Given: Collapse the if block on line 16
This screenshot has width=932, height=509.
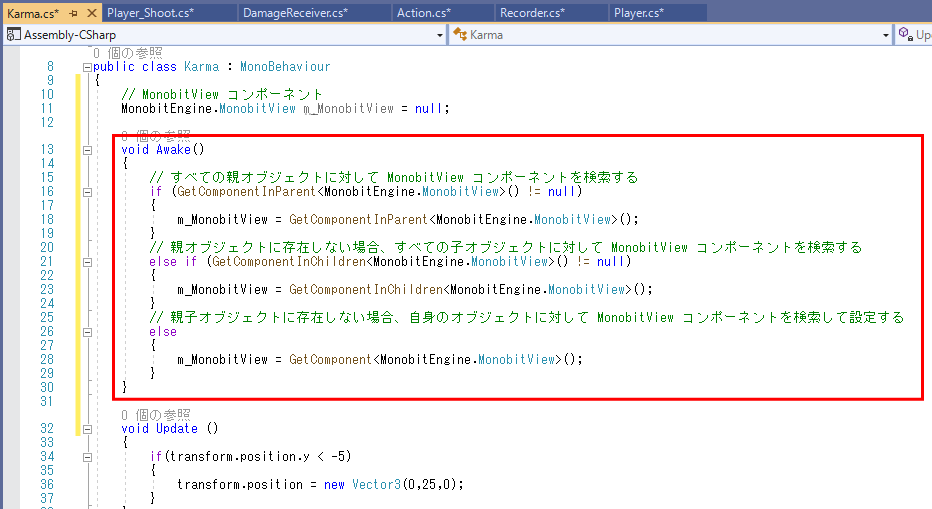Looking at the screenshot, I should (87, 192).
